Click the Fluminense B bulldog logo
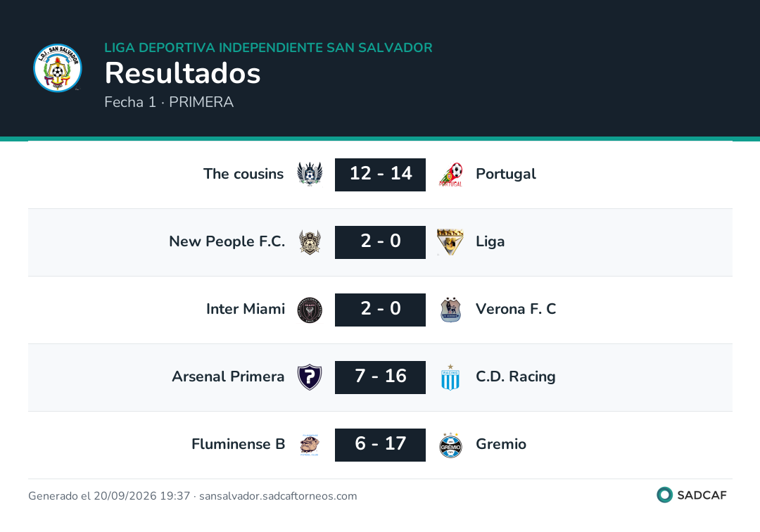This screenshot has width=760, height=532. (x=310, y=445)
